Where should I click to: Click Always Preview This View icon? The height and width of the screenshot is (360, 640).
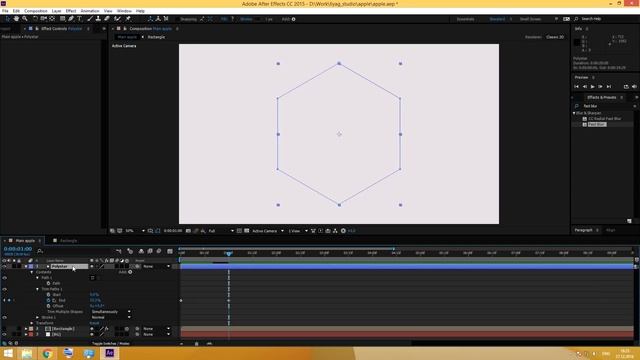click(x=112, y=231)
